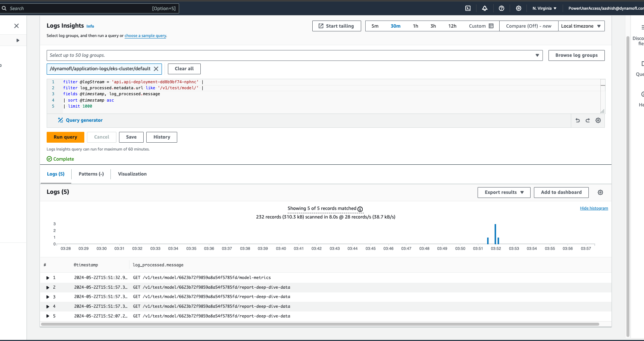Open the notifications bell icon
The height and width of the screenshot is (341, 644).
point(485,8)
